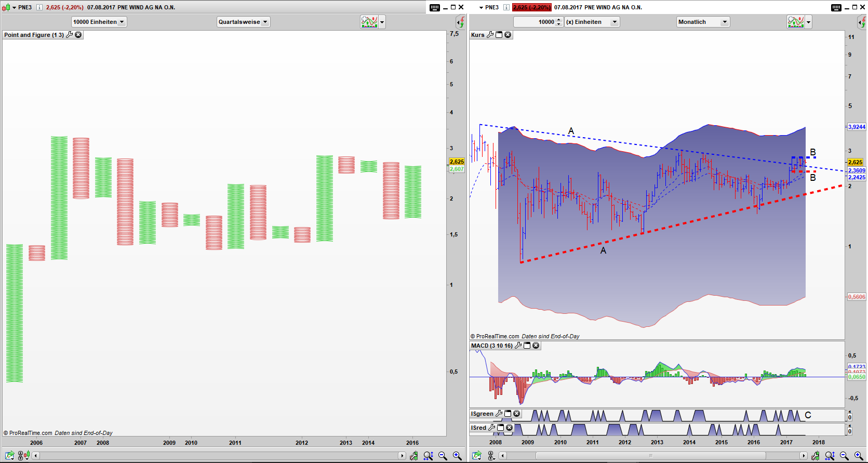Toggle Kurs panel window maximize icon

499,35
